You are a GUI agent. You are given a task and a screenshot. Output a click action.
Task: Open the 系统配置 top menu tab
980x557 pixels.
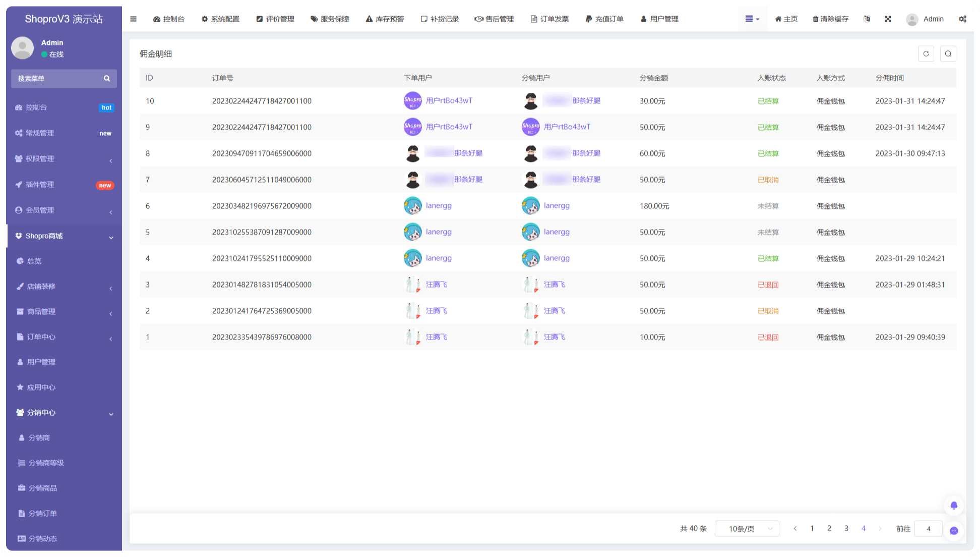(x=220, y=19)
